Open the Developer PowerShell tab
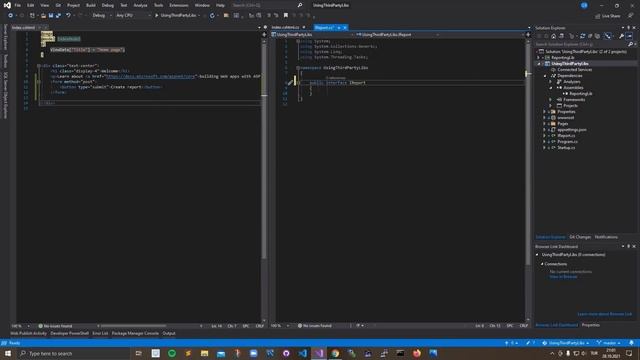The image size is (640, 360). tap(69, 333)
